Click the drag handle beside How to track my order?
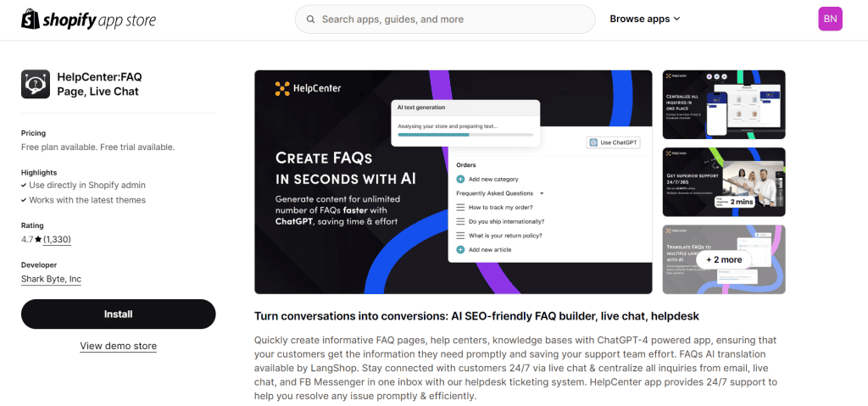868x406 pixels. point(460,207)
